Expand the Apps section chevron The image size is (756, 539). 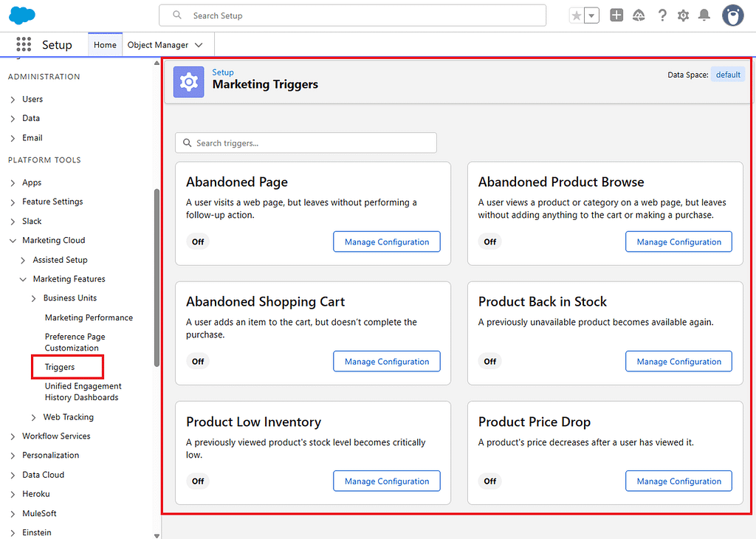[13, 182]
